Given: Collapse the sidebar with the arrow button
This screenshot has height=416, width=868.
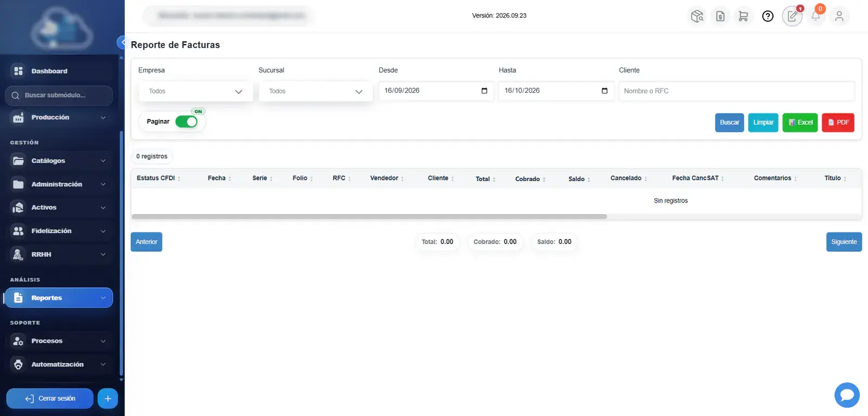Looking at the screenshot, I should (122, 42).
